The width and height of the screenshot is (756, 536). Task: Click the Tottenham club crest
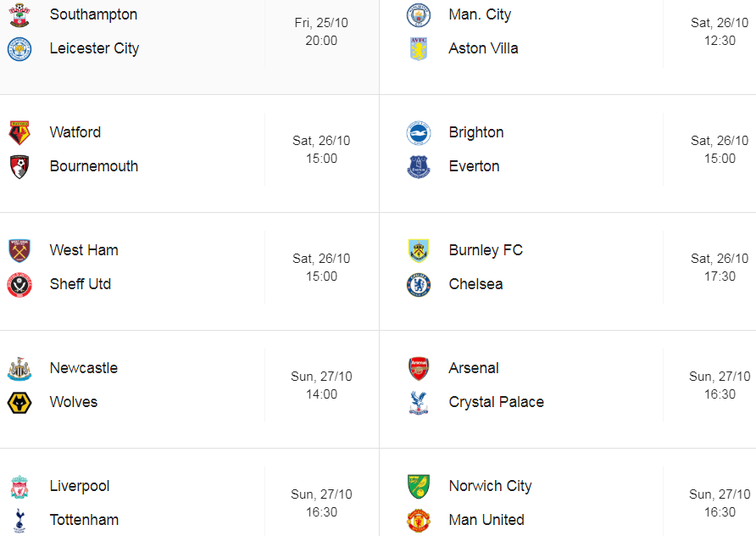click(x=19, y=520)
